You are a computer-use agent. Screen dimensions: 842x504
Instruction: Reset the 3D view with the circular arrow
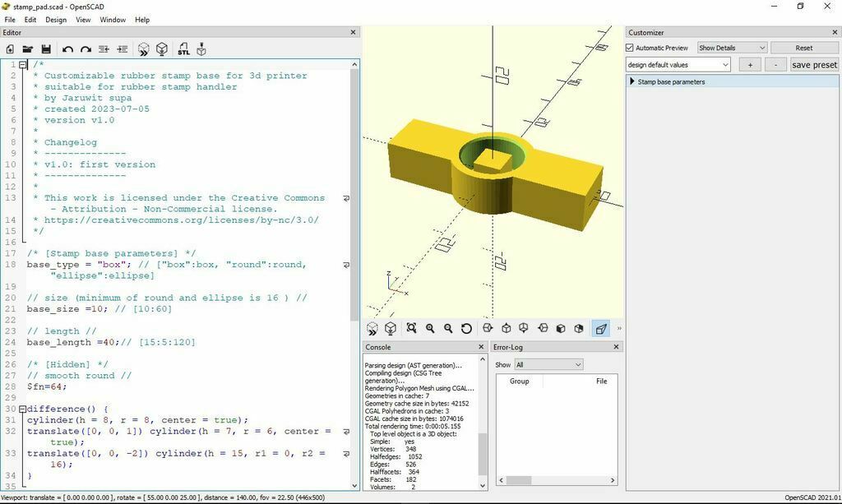click(466, 329)
